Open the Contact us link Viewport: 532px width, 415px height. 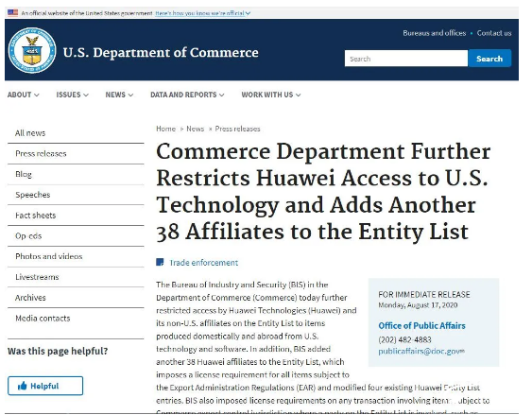(x=494, y=33)
